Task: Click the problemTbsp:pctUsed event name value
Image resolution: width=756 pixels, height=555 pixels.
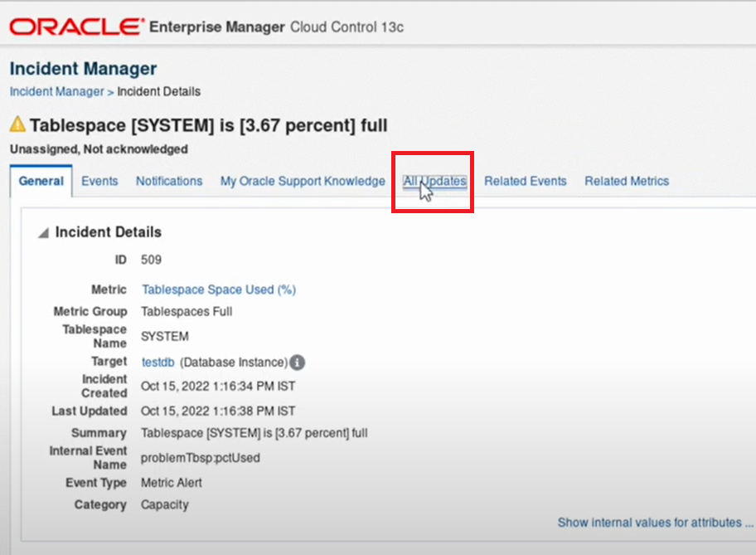Action: 200,458
